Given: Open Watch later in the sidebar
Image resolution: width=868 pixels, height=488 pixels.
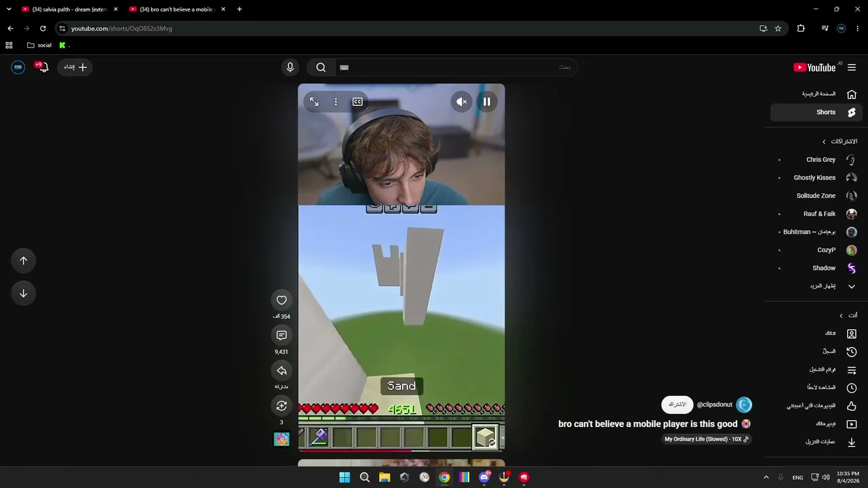Looking at the screenshot, I should tap(816, 388).
